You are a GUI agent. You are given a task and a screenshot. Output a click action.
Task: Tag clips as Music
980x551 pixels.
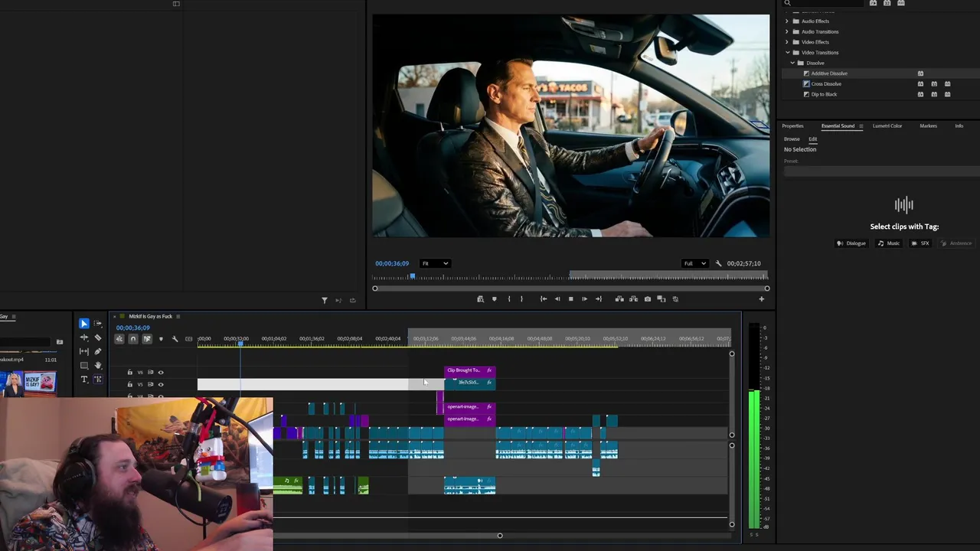point(888,243)
